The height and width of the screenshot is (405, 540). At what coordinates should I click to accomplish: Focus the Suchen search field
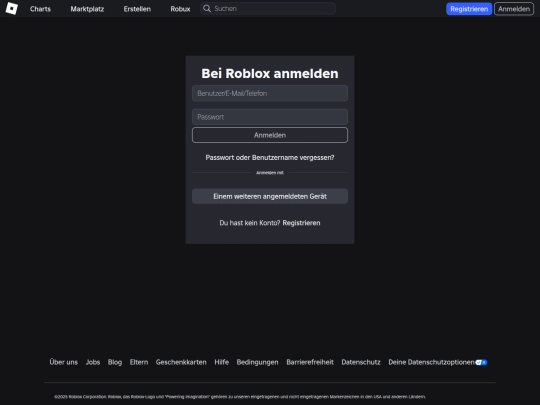(268, 9)
